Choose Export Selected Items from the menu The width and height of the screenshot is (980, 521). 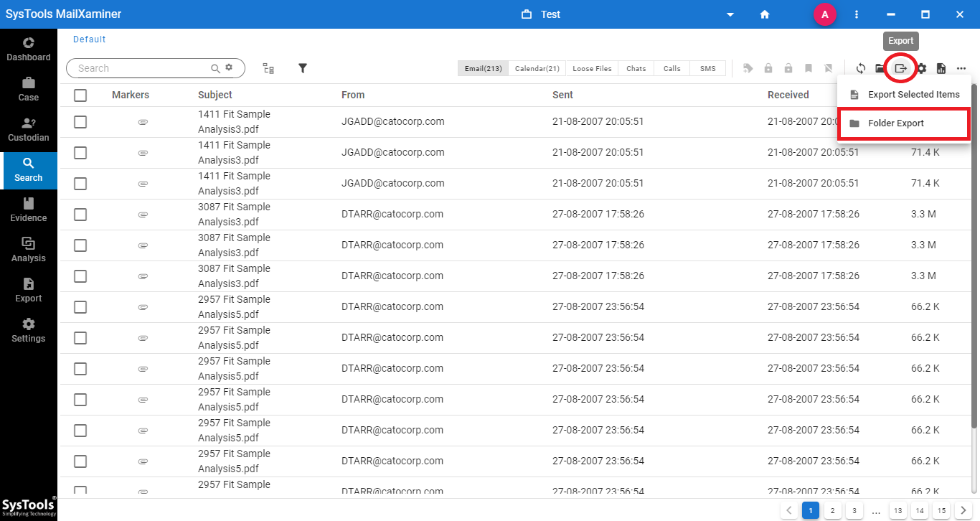tap(904, 94)
